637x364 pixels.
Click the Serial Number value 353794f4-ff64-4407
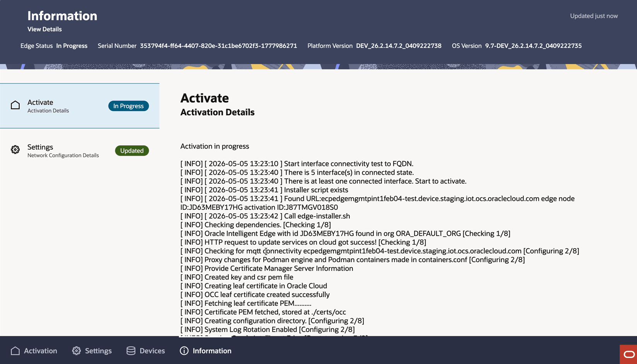218,46
